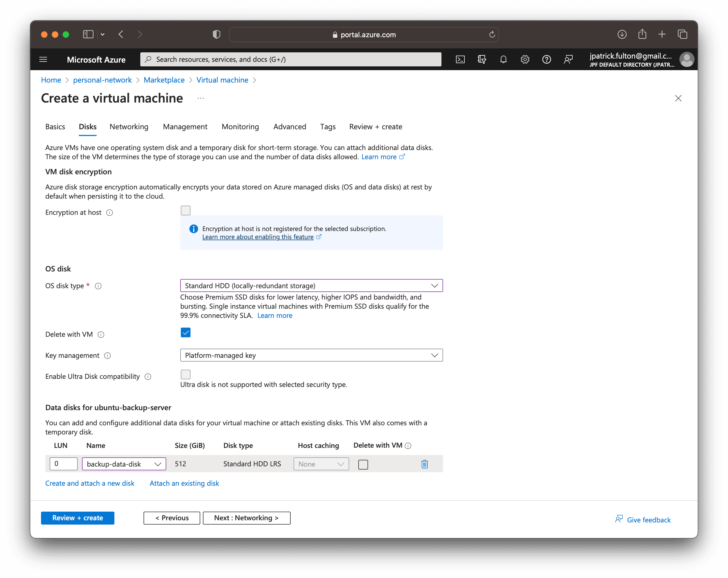Click the Safari address bar

[x=364, y=35]
